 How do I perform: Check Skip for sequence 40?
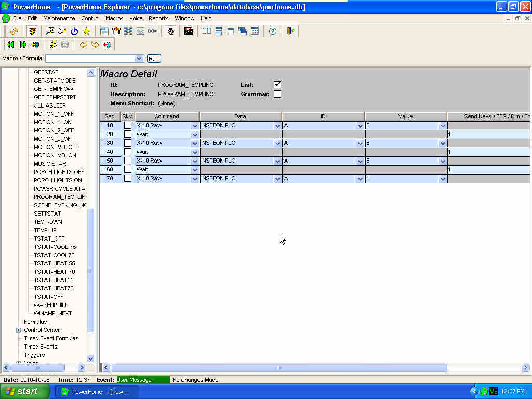tap(128, 152)
